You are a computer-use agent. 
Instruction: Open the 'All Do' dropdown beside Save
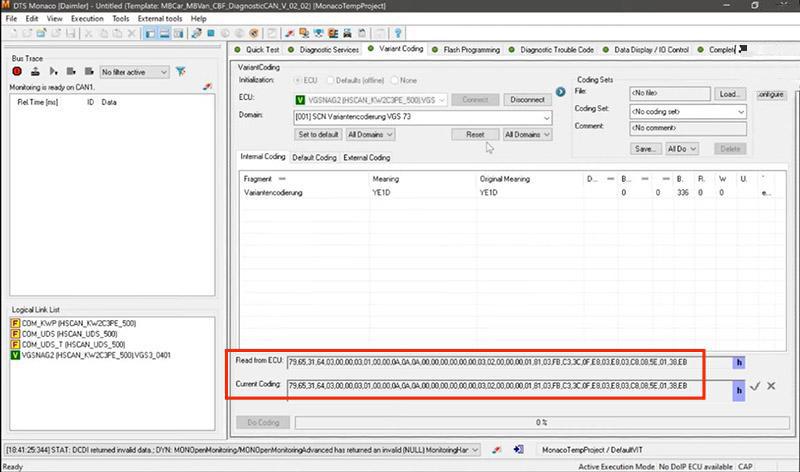click(682, 149)
